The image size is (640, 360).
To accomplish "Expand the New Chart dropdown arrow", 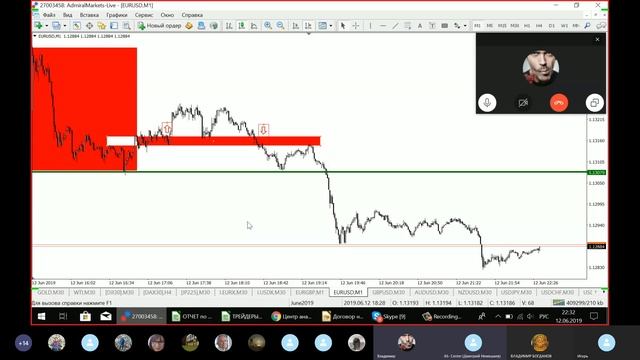I will [x=47, y=26].
